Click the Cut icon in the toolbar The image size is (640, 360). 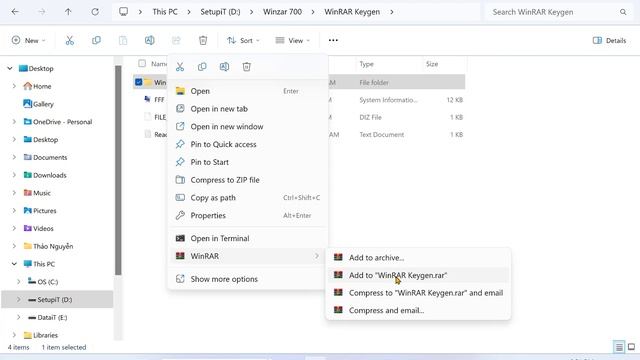[70, 40]
